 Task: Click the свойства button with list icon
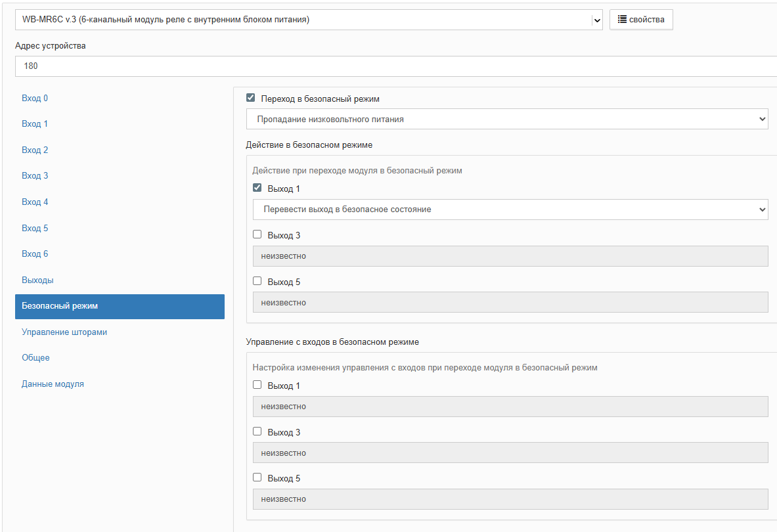[641, 20]
